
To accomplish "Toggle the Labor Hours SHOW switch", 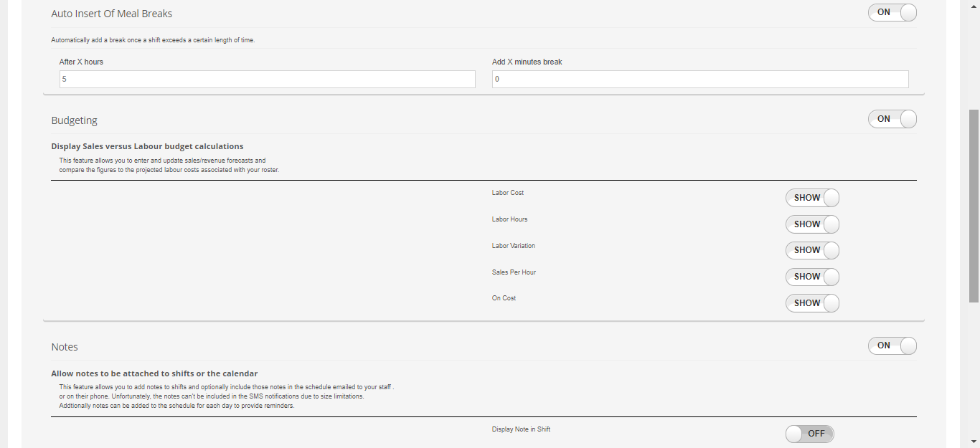I will coord(812,224).
